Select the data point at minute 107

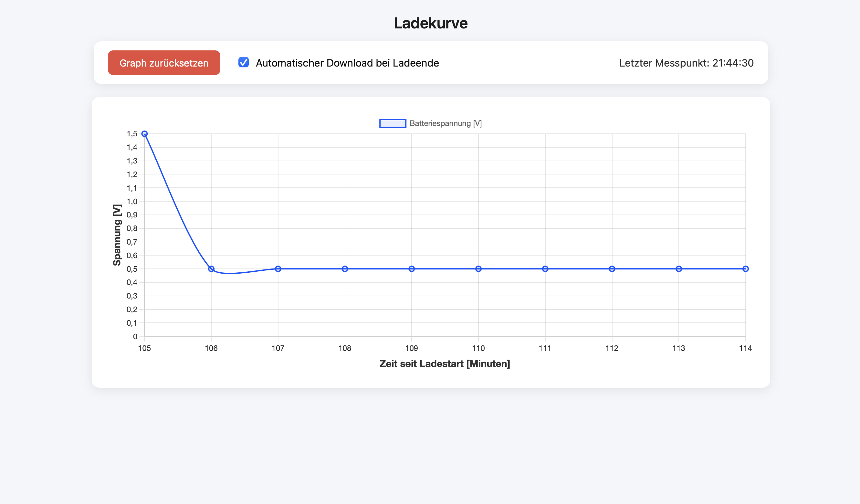click(278, 269)
